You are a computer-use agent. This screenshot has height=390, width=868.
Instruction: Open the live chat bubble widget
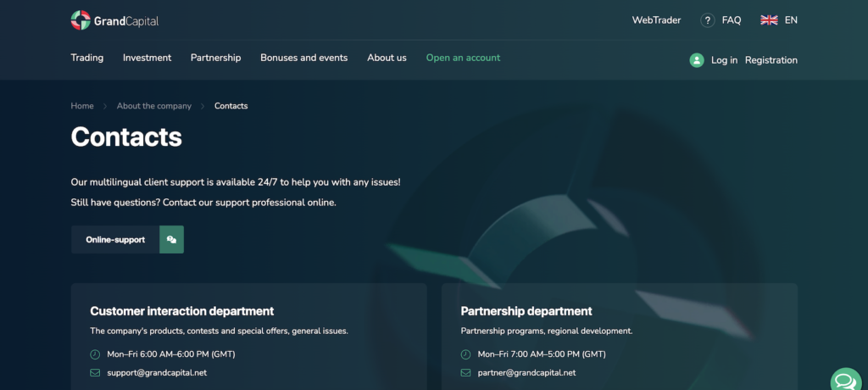point(845,381)
